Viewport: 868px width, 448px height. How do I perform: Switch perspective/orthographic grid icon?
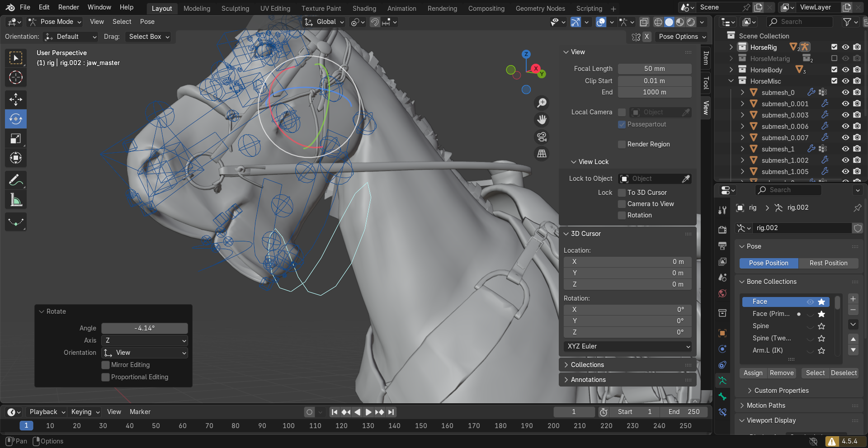click(542, 154)
